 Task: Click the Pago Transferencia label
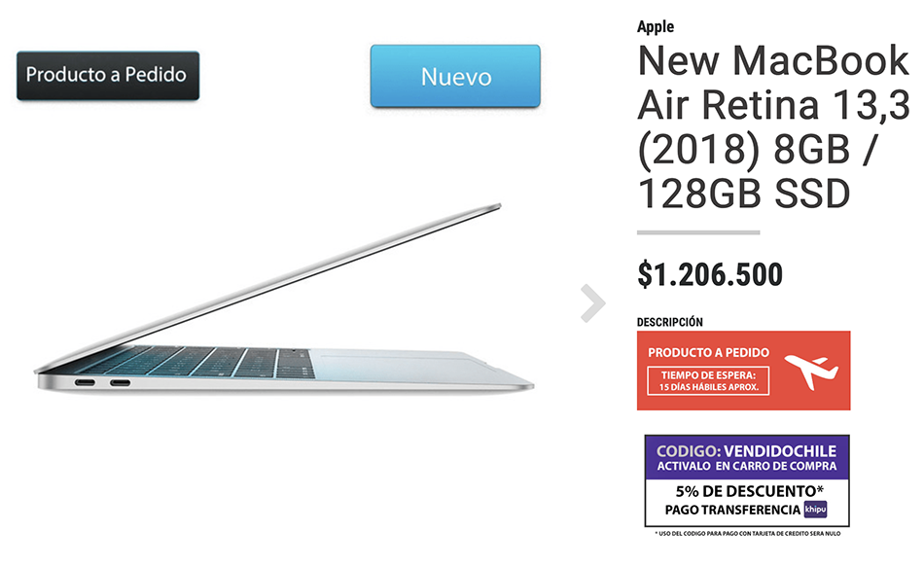732,510
